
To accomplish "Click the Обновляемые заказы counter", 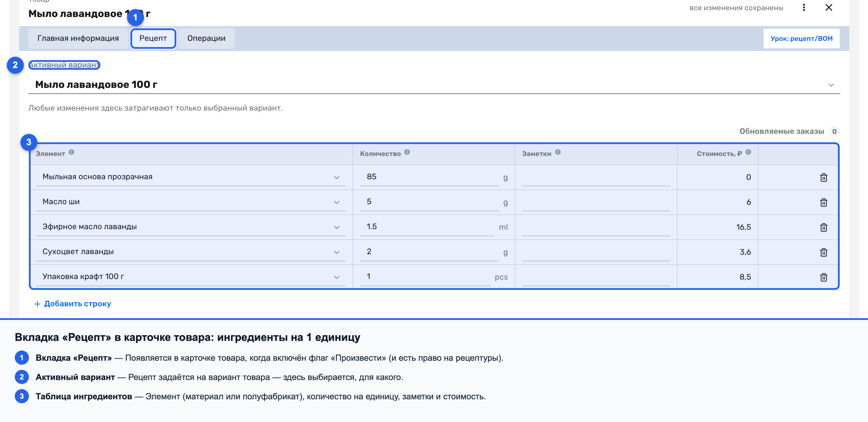I will 834,132.
